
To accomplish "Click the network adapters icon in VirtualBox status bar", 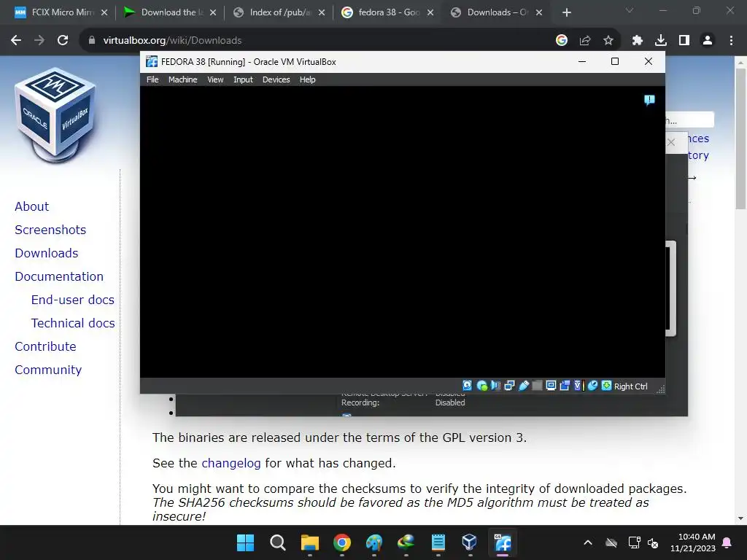I will 509,386.
